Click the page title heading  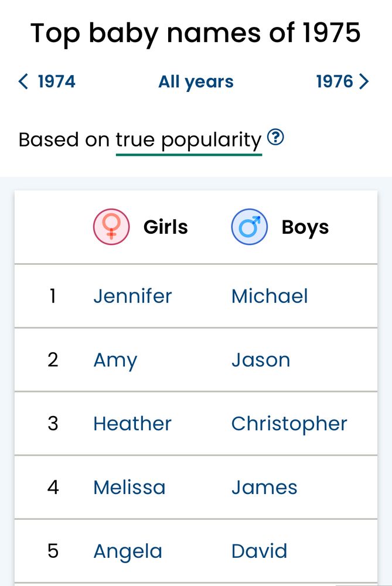tap(196, 33)
